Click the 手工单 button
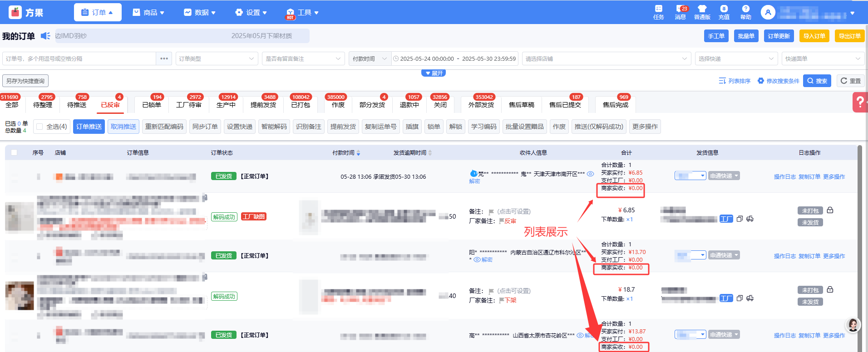The height and width of the screenshot is (352, 868). (716, 36)
